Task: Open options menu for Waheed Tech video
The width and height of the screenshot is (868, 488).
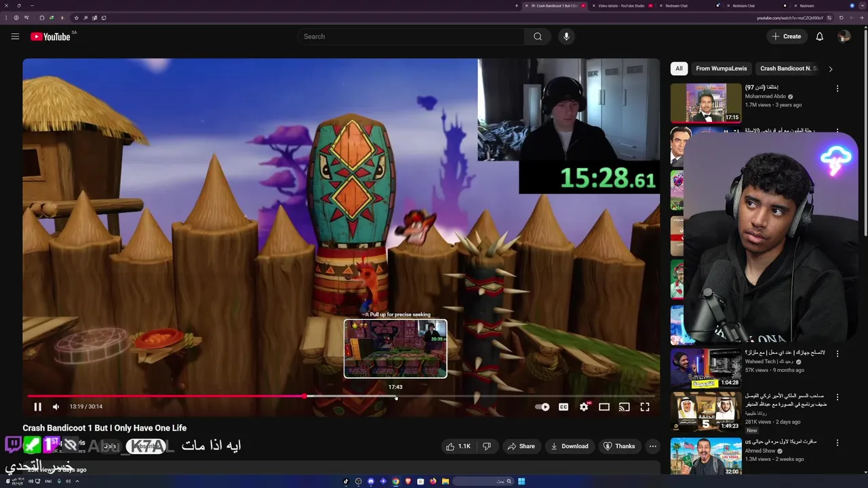Action: pyautogui.click(x=837, y=353)
